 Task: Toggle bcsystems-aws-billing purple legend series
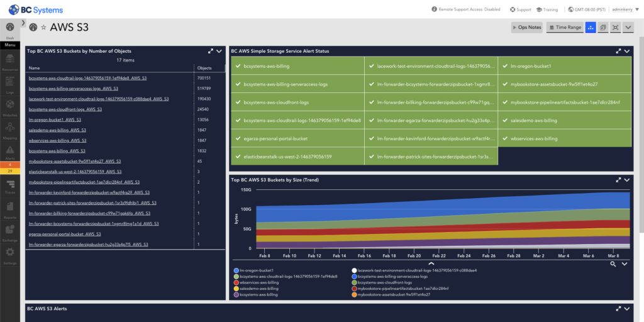(x=255, y=294)
